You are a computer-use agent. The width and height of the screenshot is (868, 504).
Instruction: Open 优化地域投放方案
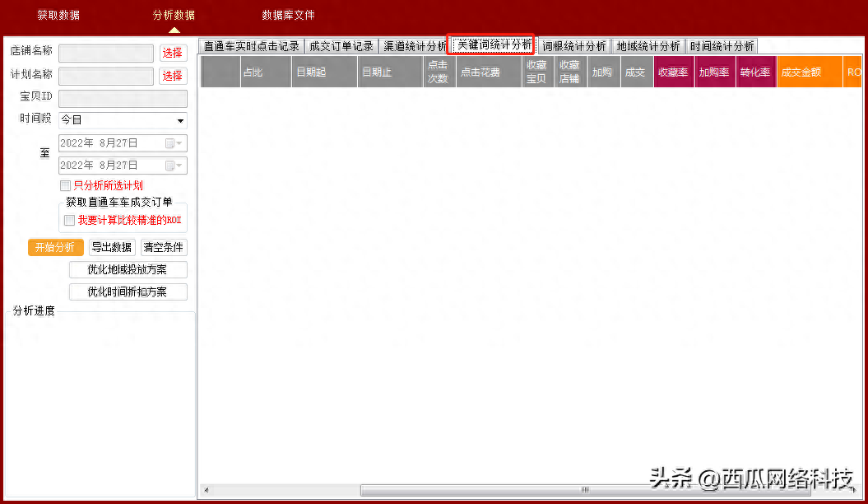pyautogui.click(x=128, y=270)
